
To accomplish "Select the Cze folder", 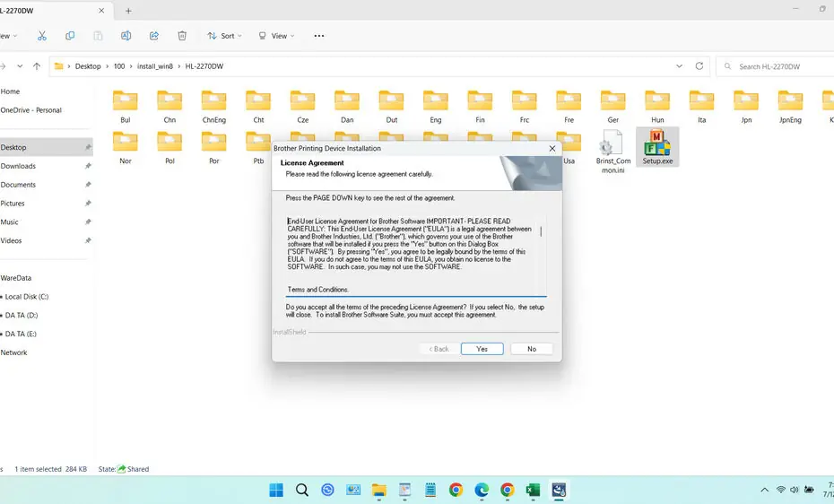I will click(x=302, y=107).
